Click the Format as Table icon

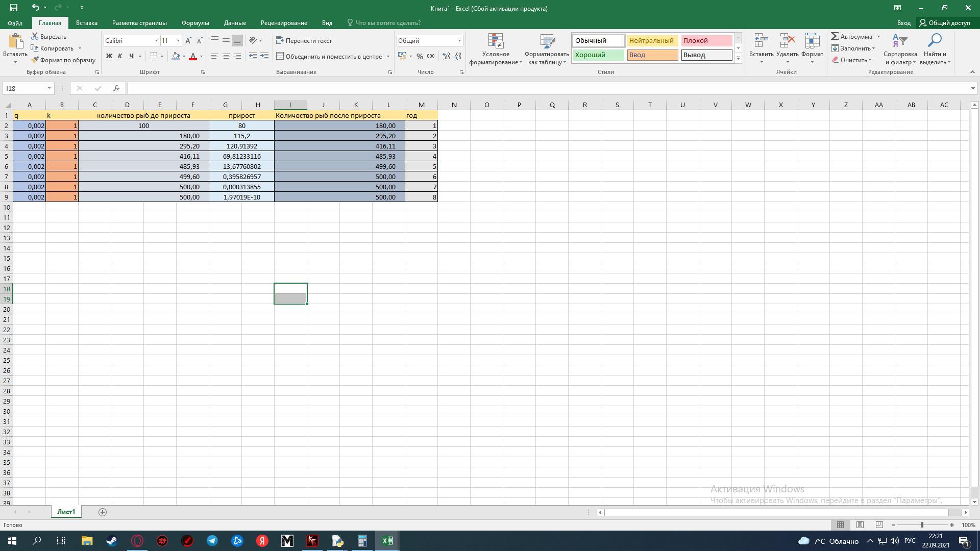547,41
